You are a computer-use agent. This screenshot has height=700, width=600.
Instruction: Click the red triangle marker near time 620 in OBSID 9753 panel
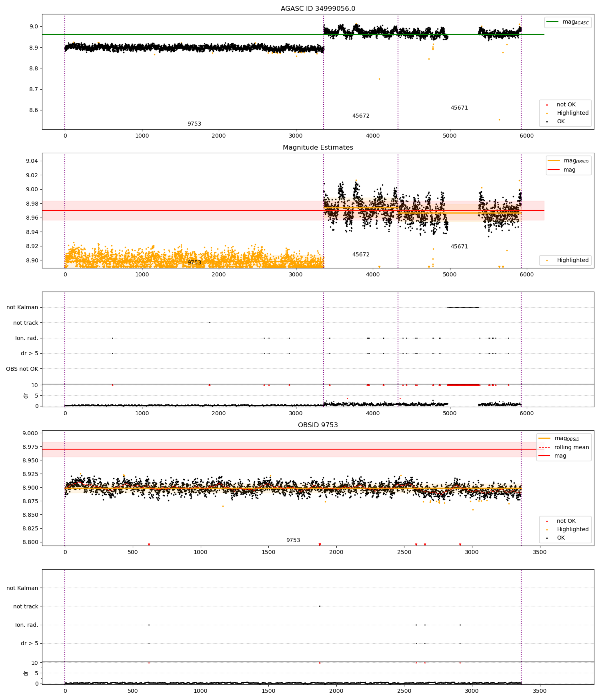149,544
